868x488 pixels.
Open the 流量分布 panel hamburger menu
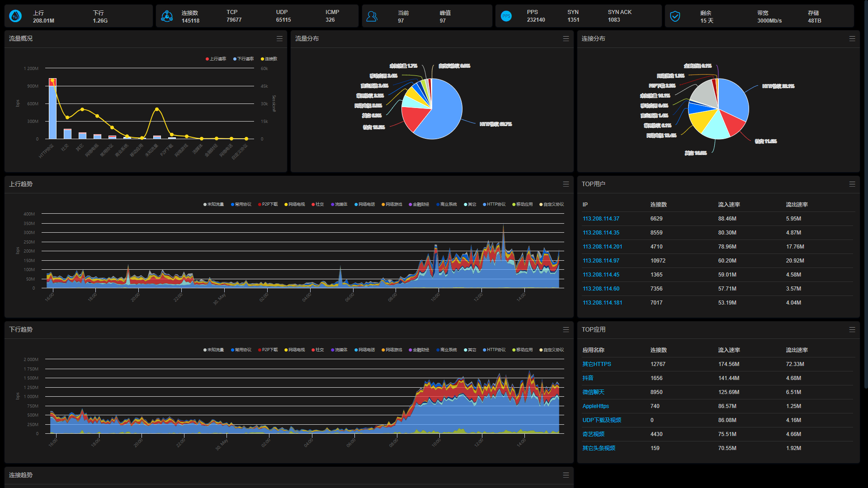click(x=566, y=39)
